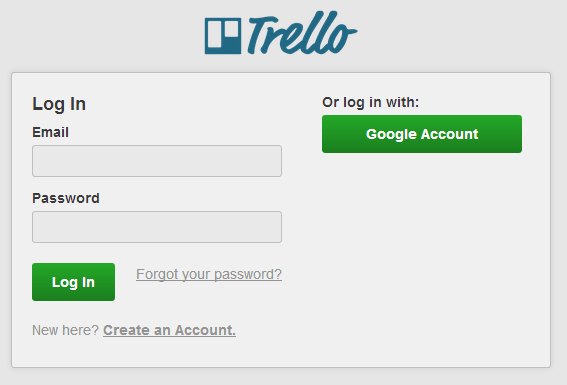Click the 'New here?' text
This screenshot has height=385, width=567.
[65, 330]
